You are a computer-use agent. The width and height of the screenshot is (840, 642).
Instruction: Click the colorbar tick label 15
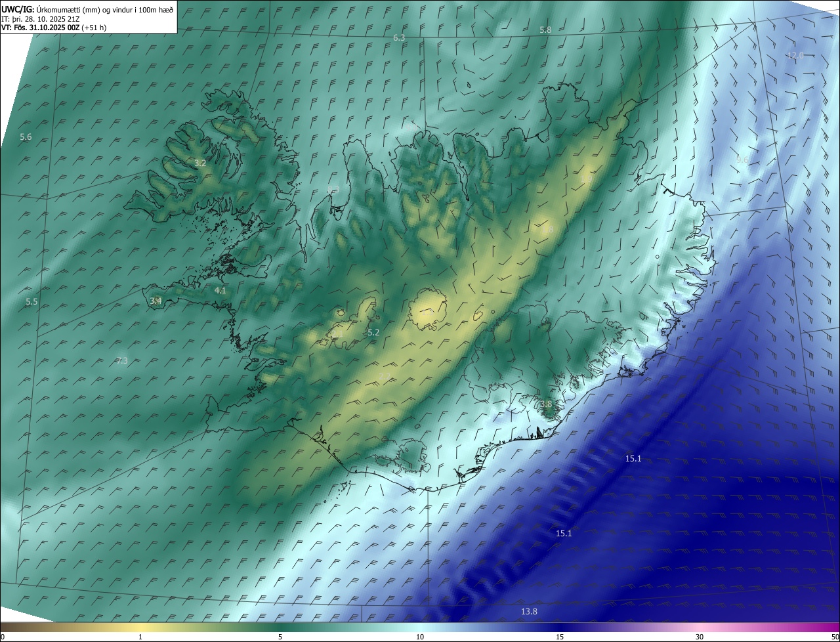[x=560, y=637]
